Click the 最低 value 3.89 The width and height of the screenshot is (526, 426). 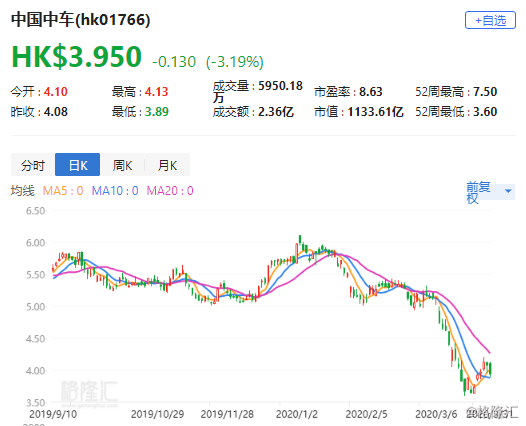157,112
